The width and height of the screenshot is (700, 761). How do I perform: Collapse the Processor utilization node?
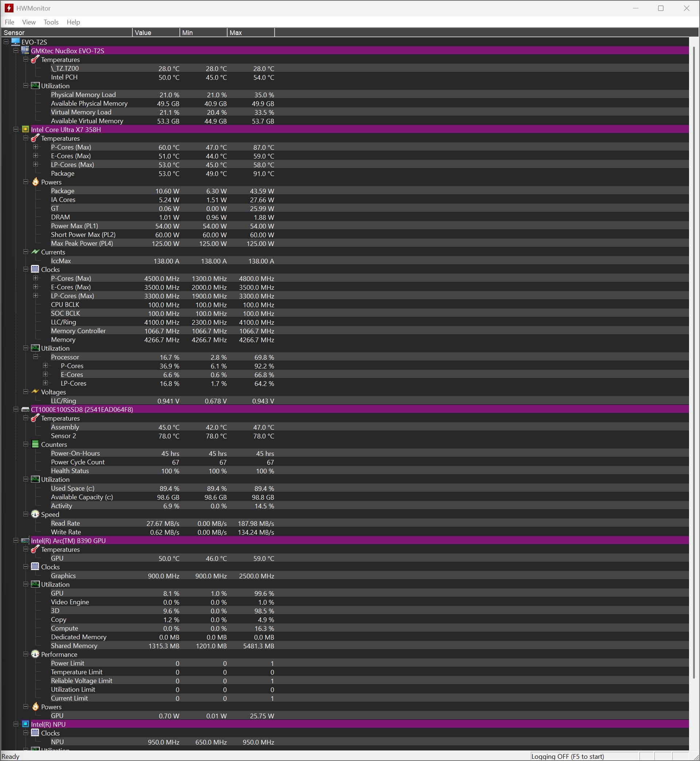[36, 357]
